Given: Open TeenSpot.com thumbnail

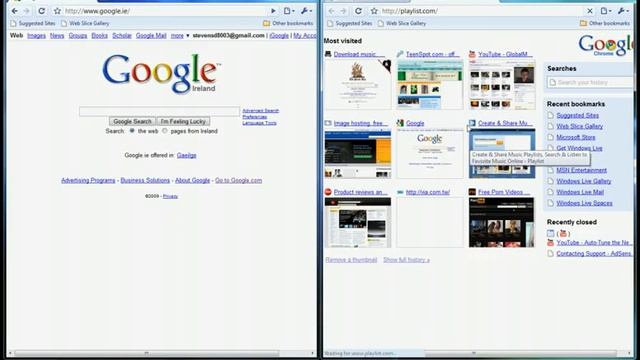Looking at the screenshot, I should coord(430,84).
